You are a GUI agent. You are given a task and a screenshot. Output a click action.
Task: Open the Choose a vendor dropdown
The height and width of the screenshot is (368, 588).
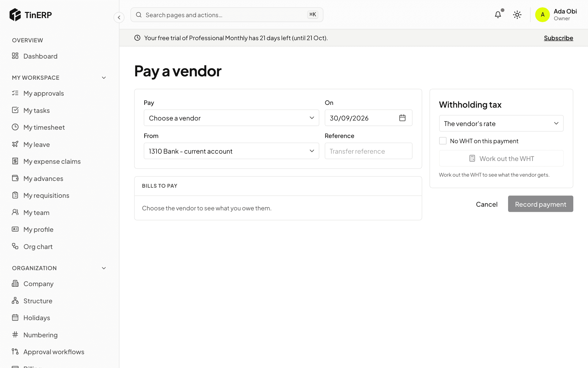[232, 118]
